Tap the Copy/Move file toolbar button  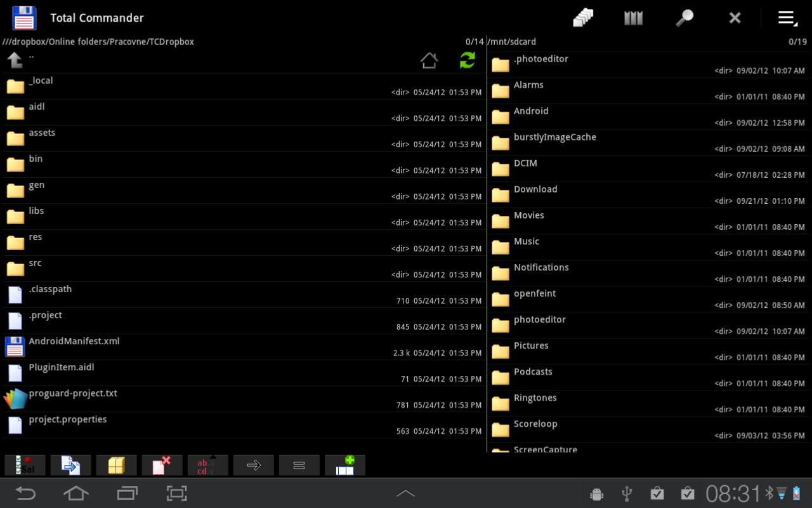point(71,465)
